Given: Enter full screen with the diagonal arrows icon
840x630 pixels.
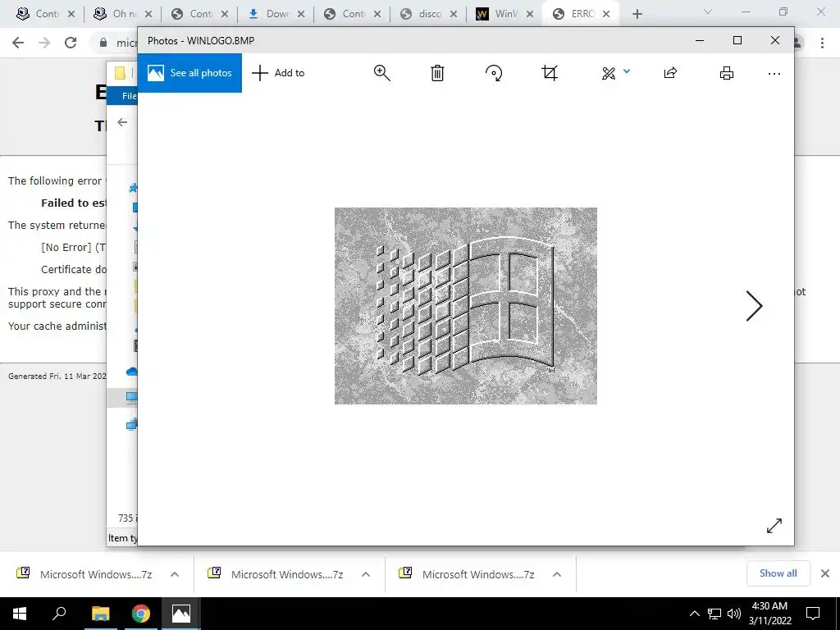Looking at the screenshot, I should click(x=774, y=526).
